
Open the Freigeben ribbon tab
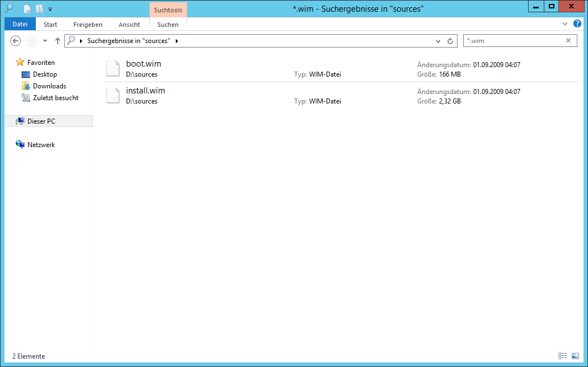(88, 25)
